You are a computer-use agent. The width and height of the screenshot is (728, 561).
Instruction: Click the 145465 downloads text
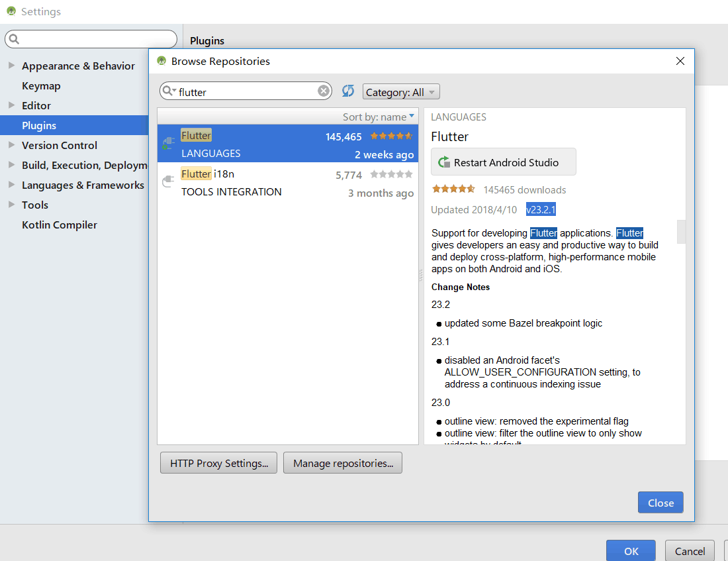click(525, 189)
